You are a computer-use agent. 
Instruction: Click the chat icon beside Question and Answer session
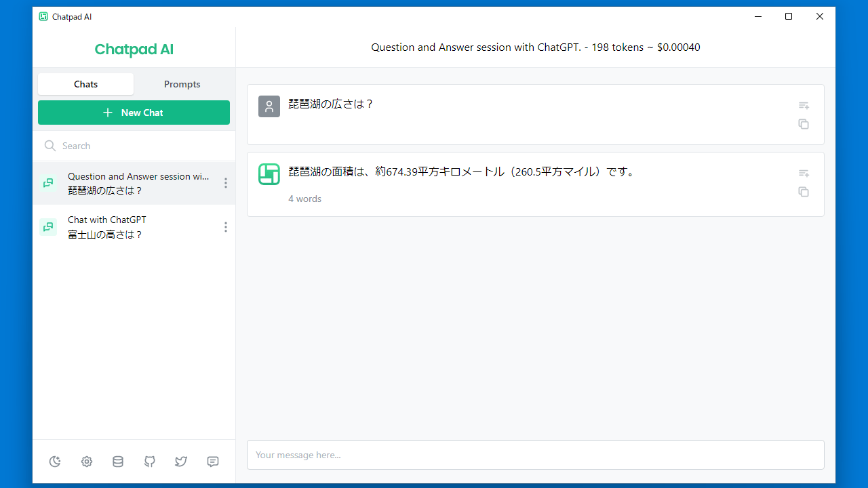tap(48, 183)
